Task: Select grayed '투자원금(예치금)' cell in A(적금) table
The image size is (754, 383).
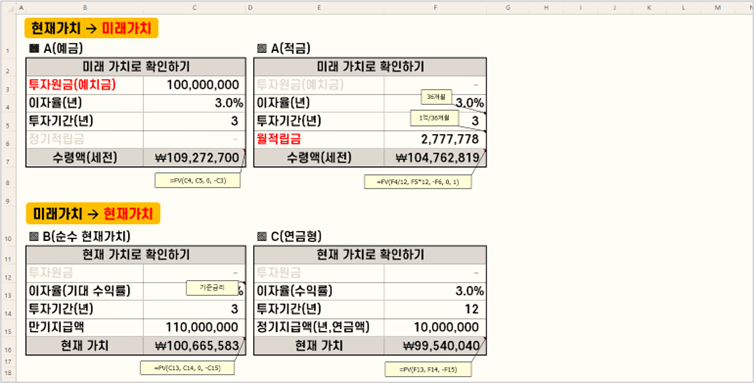Action: point(319,85)
